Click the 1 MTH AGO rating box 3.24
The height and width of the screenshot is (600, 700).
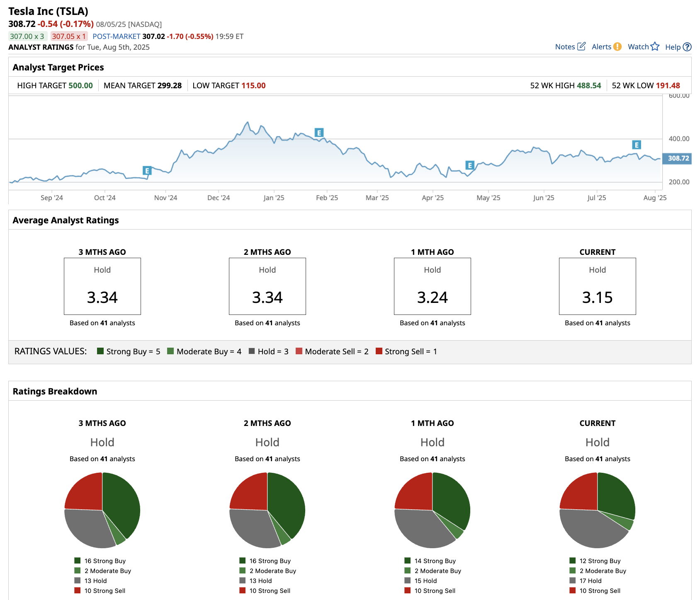coord(433,286)
